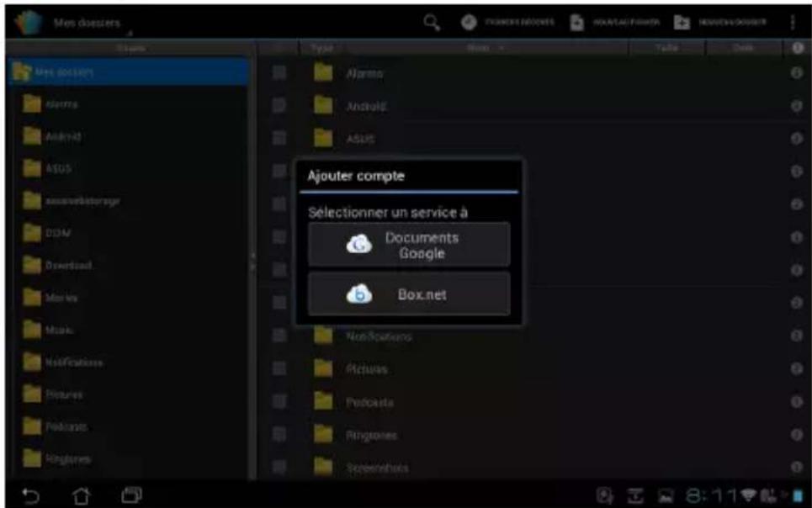812x508 pixels.
Task: Open the three-dot overflow menu
Action: [793, 22]
